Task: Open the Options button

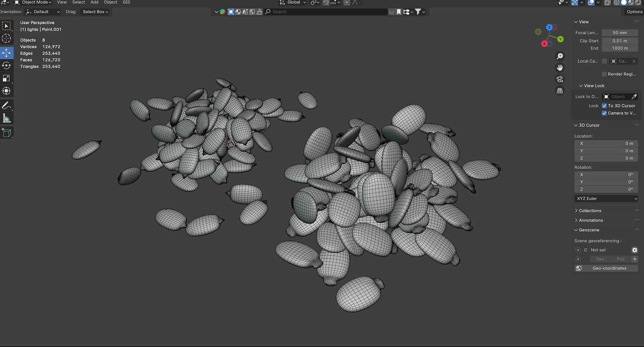Action: pyautogui.click(x=634, y=12)
